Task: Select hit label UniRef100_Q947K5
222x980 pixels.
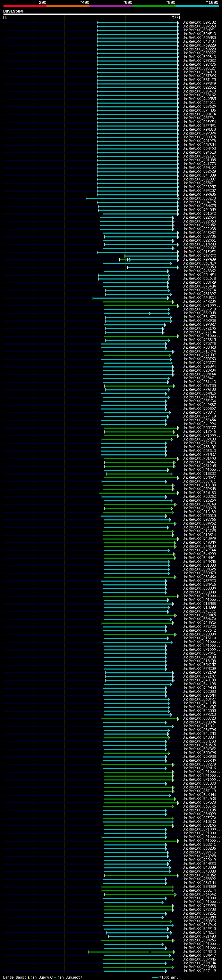Action: 199,202
